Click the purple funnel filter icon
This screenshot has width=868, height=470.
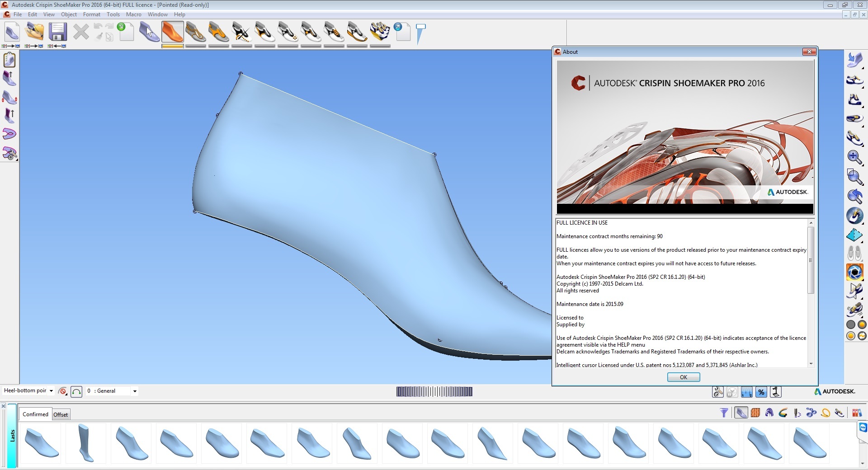(724, 413)
